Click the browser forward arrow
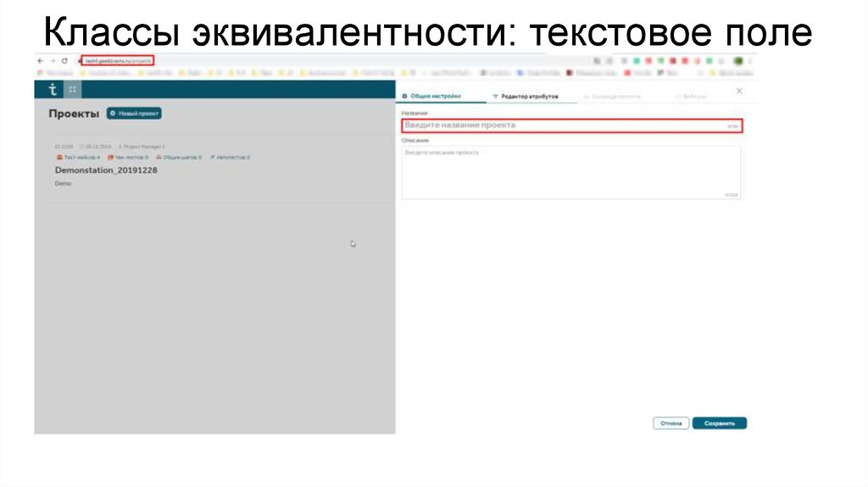 [x=52, y=61]
